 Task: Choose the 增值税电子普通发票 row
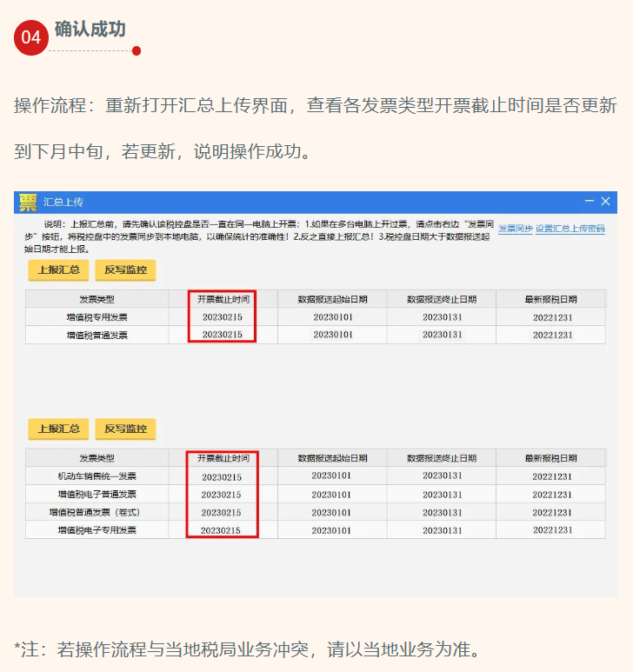(x=97, y=494)
